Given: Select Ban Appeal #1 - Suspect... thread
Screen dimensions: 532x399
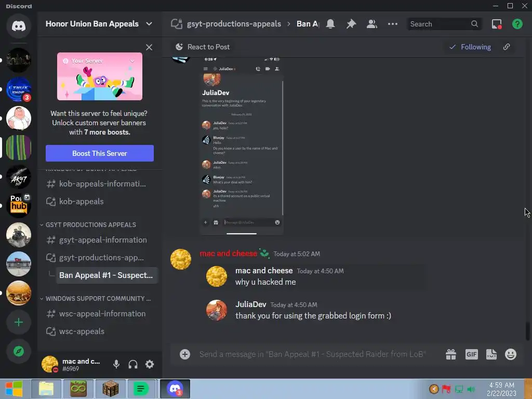Looking at the screenshot, I should [x=106, y=275].
